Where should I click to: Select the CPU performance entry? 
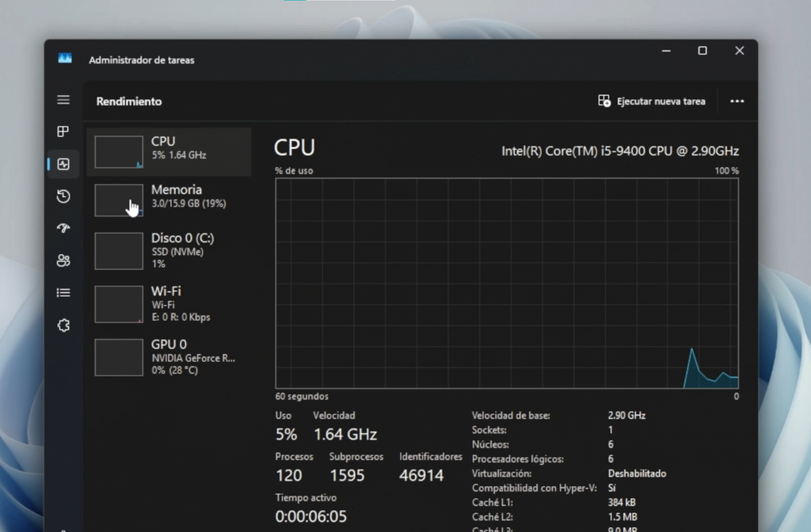click(169, 152)
